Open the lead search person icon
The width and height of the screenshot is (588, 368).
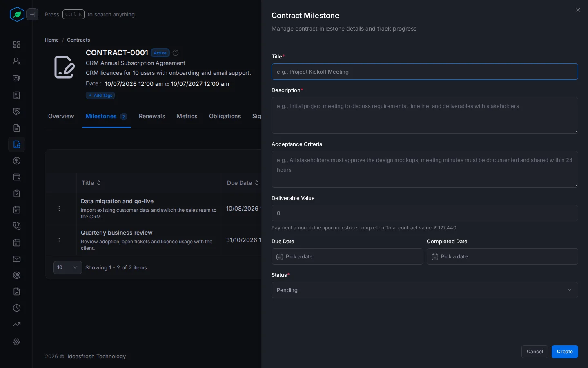click(x=17, y=61)
